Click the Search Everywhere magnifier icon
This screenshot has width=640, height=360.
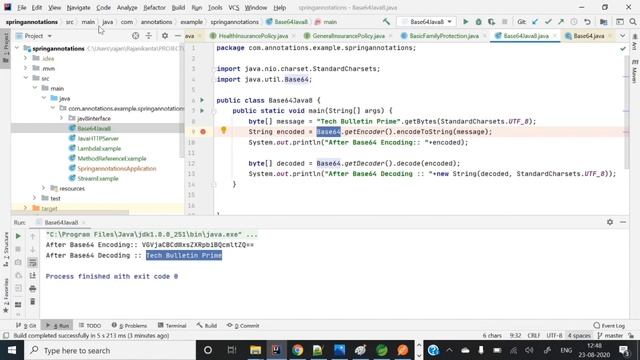(633, 22)
